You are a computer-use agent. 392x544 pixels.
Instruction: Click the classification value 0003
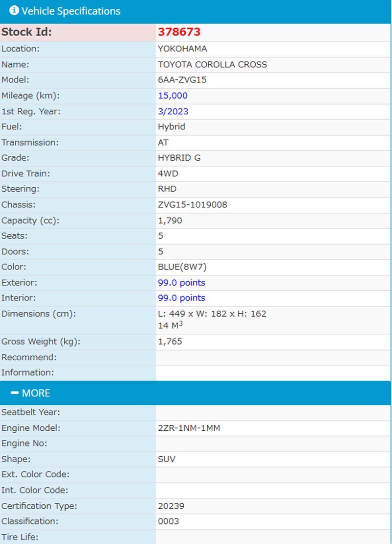[x=168, y=521]
